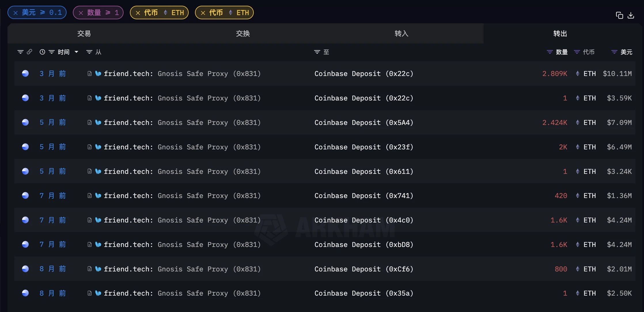Switch to the 转入 tab

pos(401,34)
